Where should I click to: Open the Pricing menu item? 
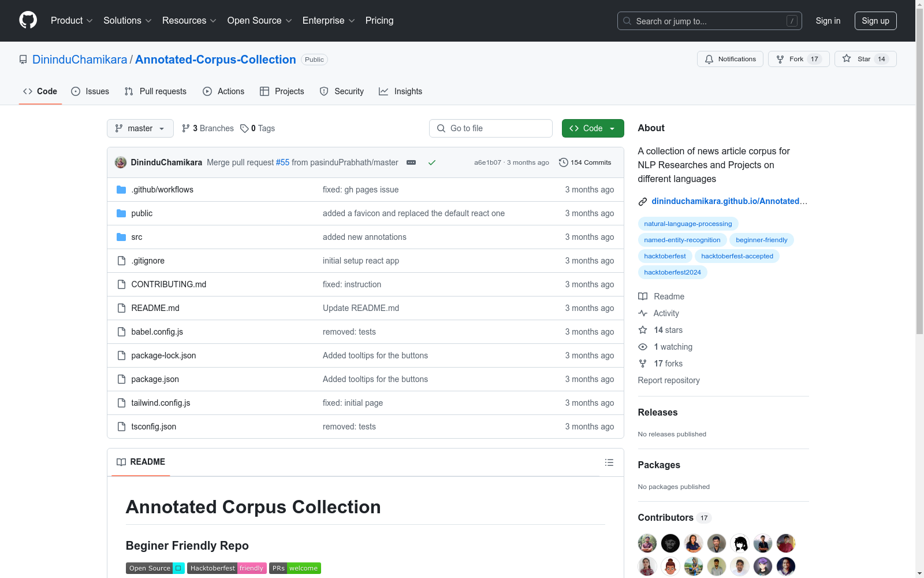379,21
